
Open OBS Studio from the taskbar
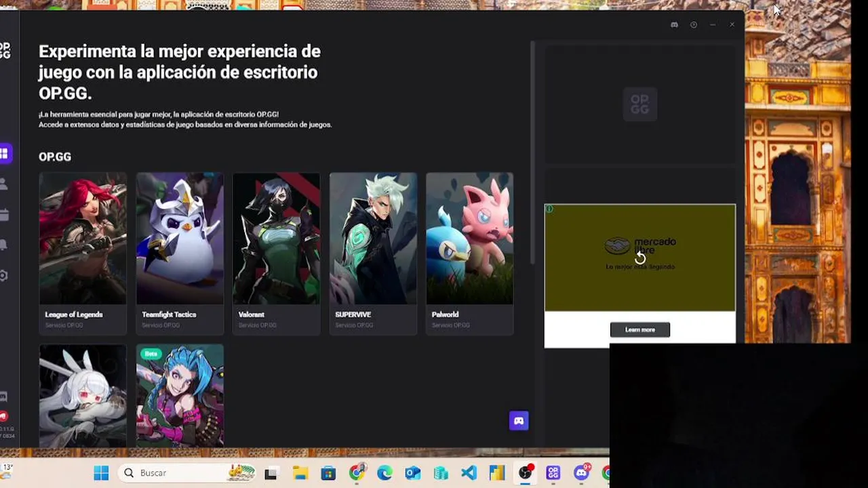point(525,473)
